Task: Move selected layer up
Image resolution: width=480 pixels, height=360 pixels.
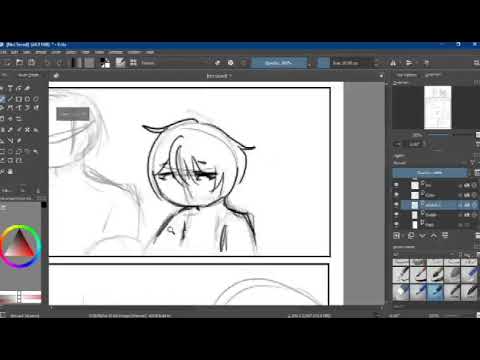Action: 434,236
